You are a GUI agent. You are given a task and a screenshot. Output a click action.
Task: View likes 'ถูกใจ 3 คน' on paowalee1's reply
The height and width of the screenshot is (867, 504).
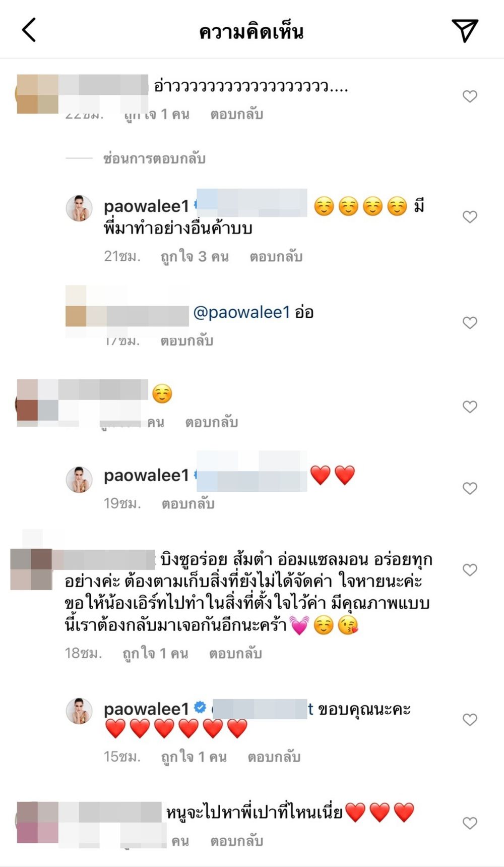pos(195,257)
